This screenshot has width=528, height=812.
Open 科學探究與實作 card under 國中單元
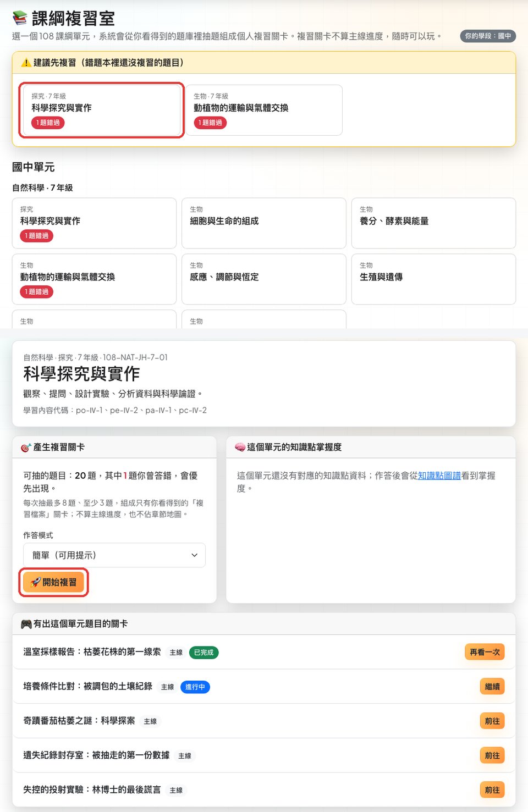tap(94, 223)
